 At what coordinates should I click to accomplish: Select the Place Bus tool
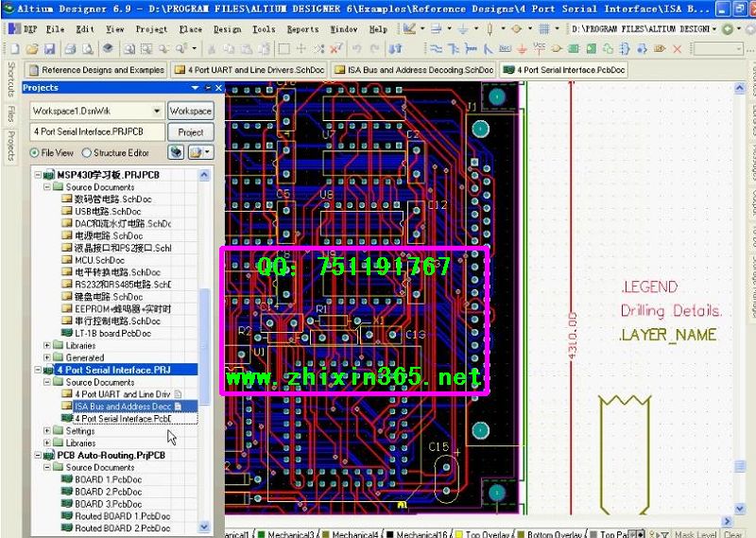[x=454, y=49]
